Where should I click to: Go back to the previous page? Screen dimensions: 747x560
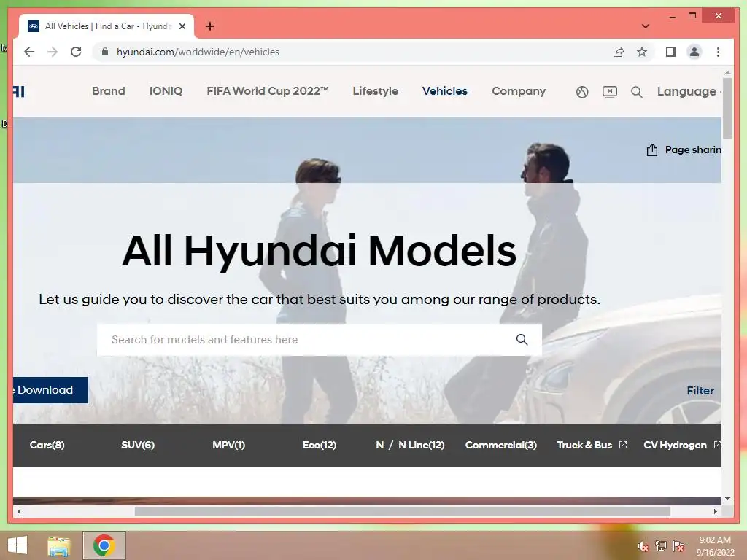click(29, 52)
